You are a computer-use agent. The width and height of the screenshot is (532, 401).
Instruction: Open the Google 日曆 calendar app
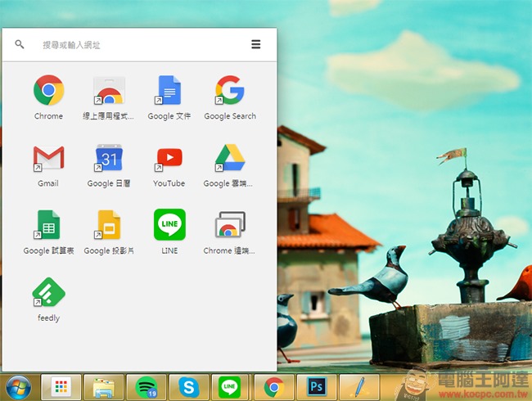[109, 158]
